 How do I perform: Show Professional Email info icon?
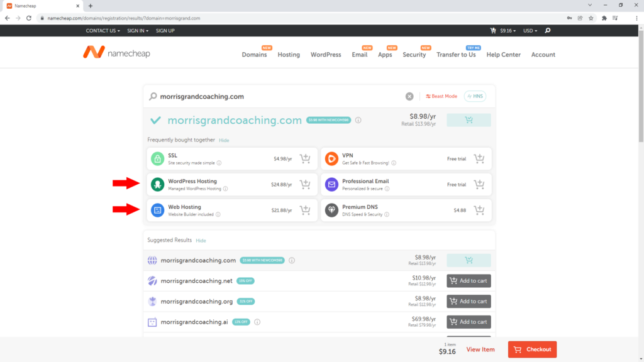[387, 189]
